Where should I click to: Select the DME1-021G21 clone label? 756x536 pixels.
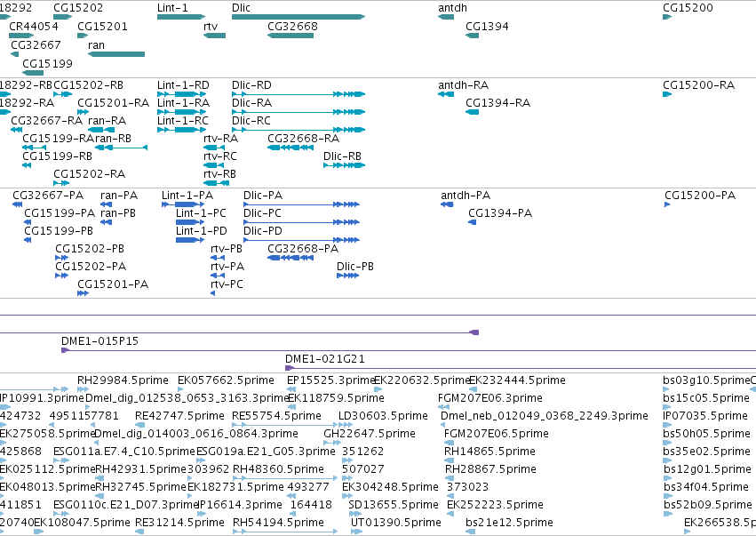tap(325, 359)
